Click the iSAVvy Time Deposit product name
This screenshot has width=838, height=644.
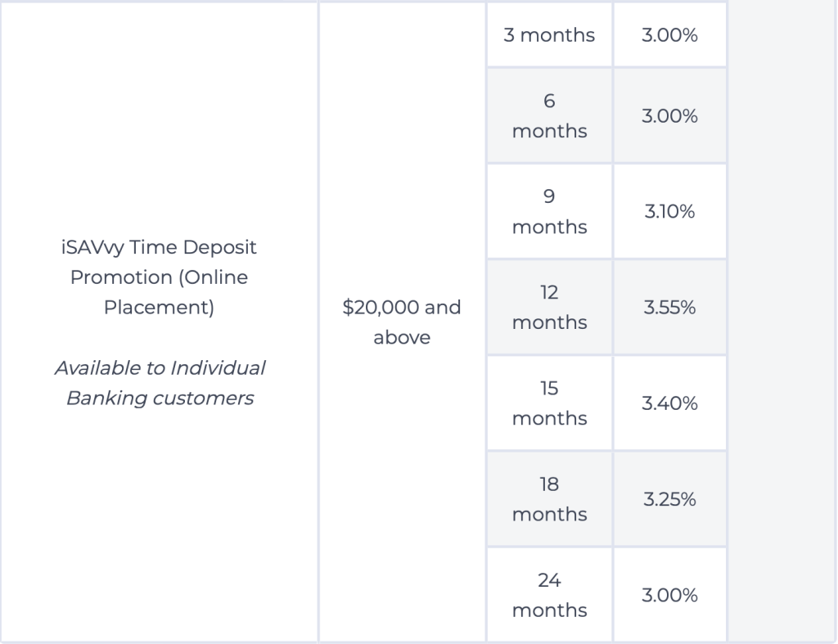pyautogui.click(x=159, y=247)
